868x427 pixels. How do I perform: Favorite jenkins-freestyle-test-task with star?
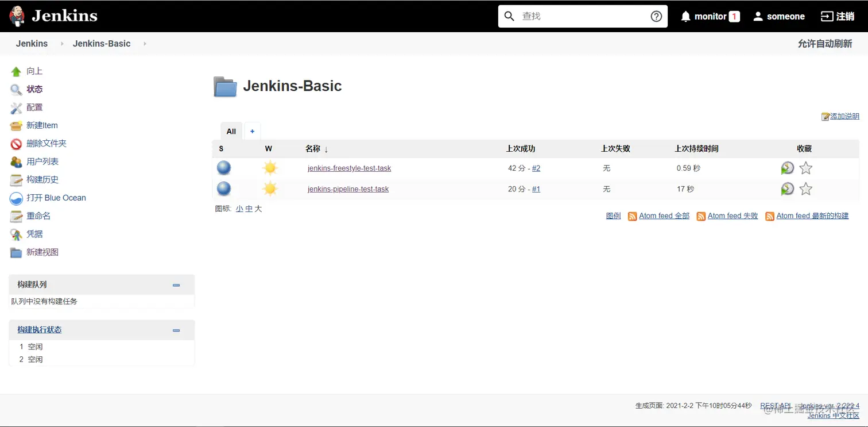[x=806, y=168]
